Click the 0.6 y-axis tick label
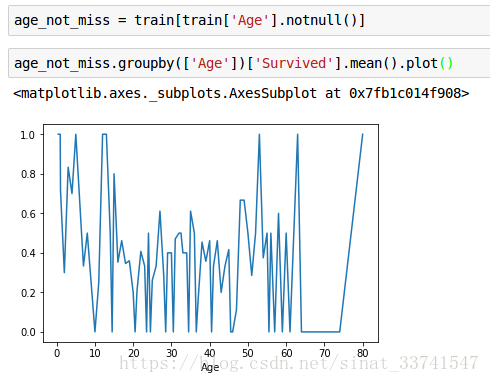This screenshot has height=383, width=490. coord(28,214)
